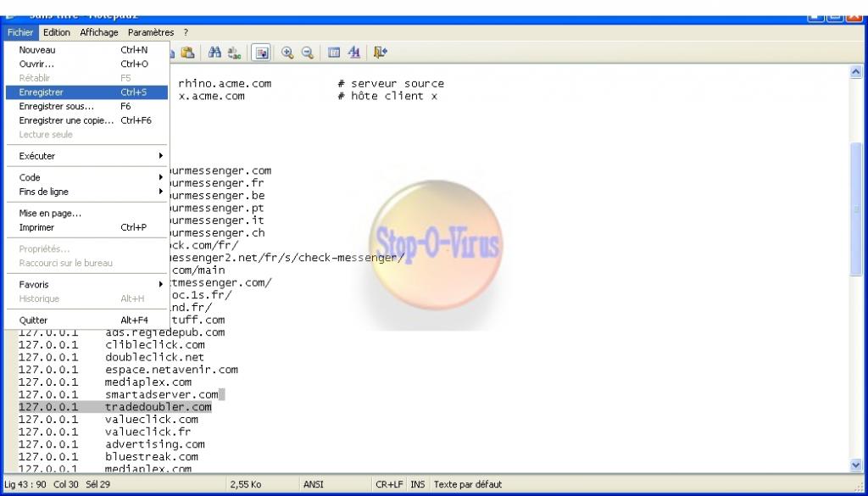Click the greyed Propriétés... entry
The image size is (868, 496).
click(86, 249)
